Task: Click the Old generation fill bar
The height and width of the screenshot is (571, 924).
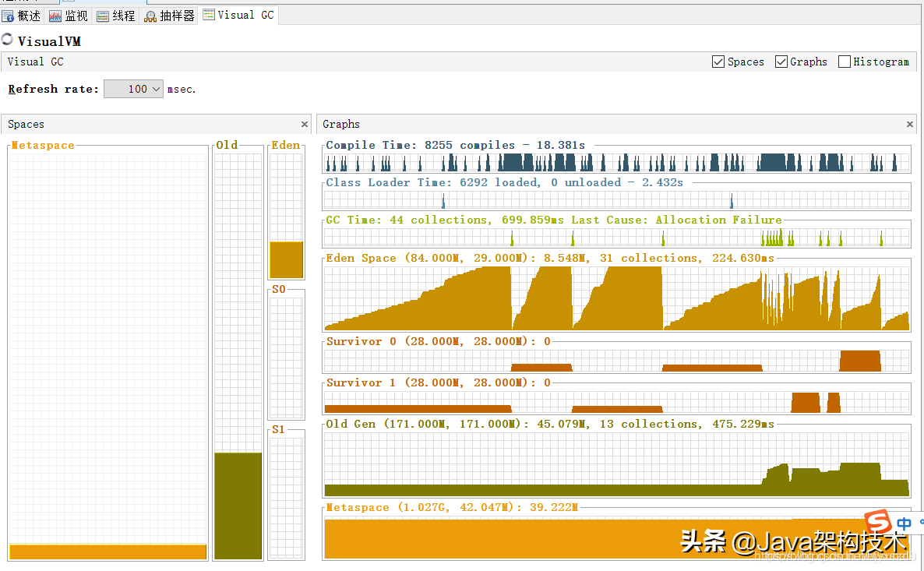Action: coord(238,506)
